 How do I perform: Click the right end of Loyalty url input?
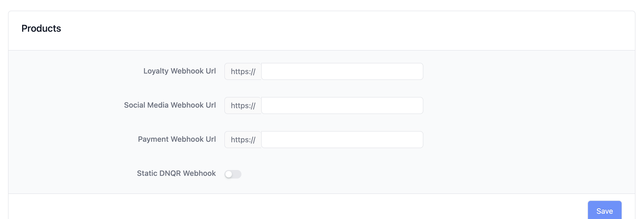416,71
